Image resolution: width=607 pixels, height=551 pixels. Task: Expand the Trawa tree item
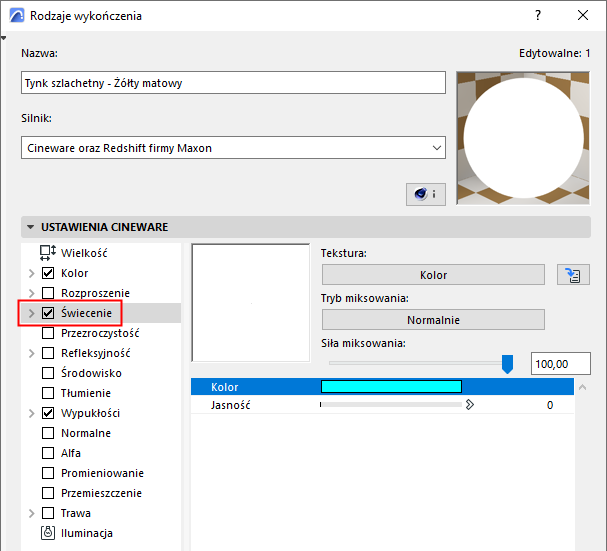32,513
